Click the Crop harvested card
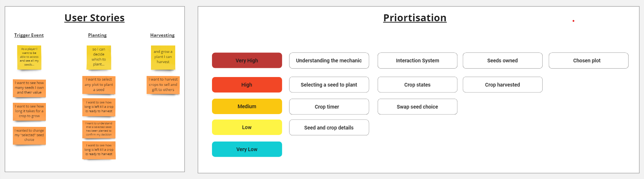 (x=502, y=85)
